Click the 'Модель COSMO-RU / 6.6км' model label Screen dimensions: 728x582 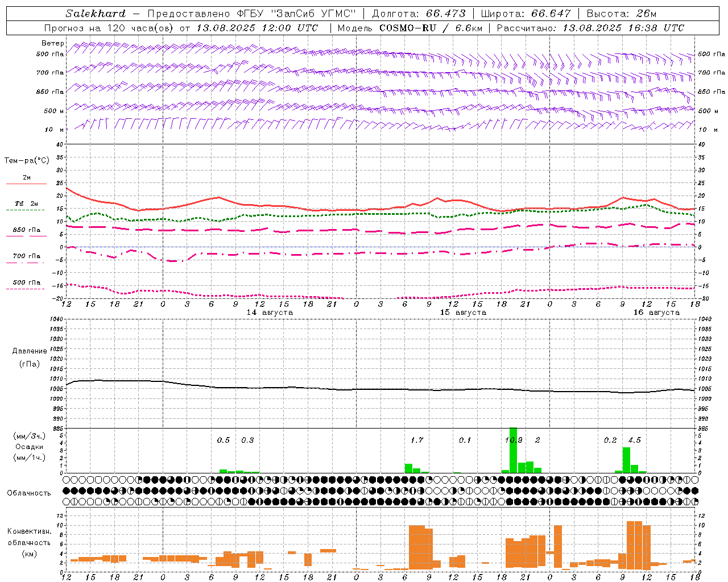[409, 28]
